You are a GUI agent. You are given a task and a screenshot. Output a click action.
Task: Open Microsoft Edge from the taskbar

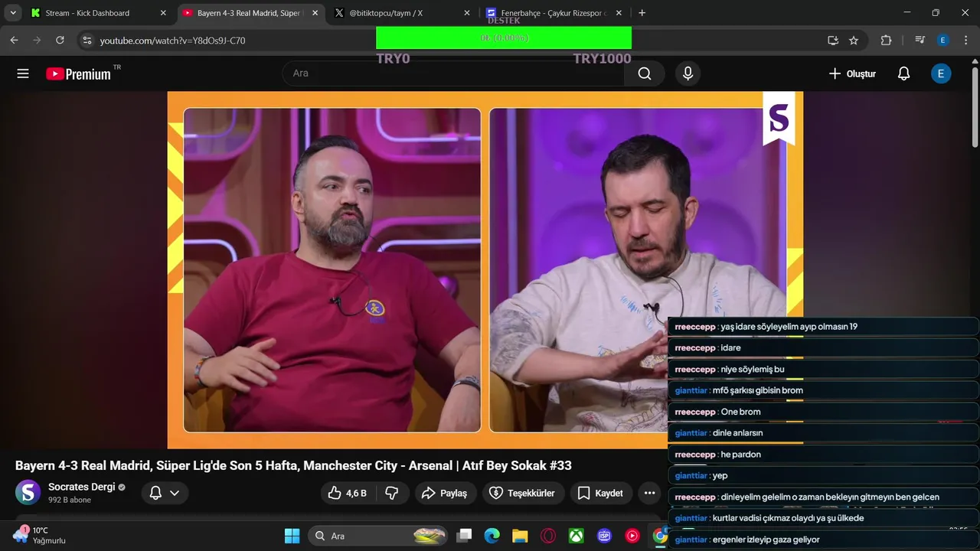(x=492, y=536)
